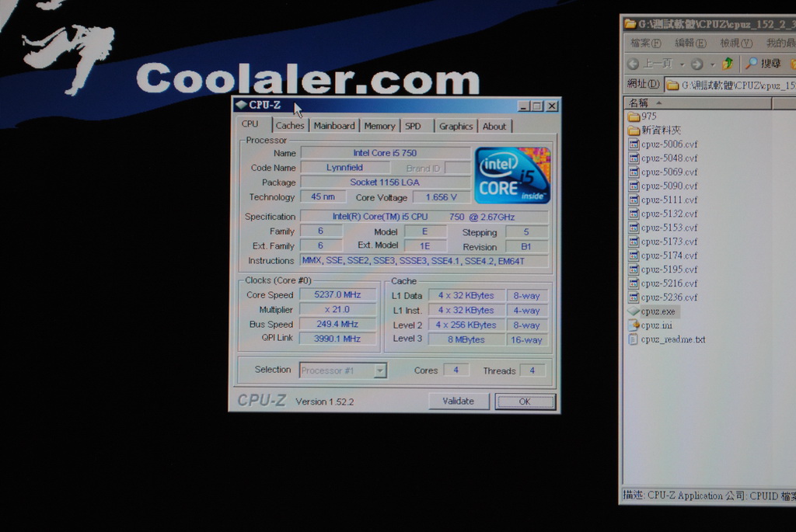Open the Processor #1 selection dropdown
This screenshot has height=532, width=796.
click(x=379, y=370)
